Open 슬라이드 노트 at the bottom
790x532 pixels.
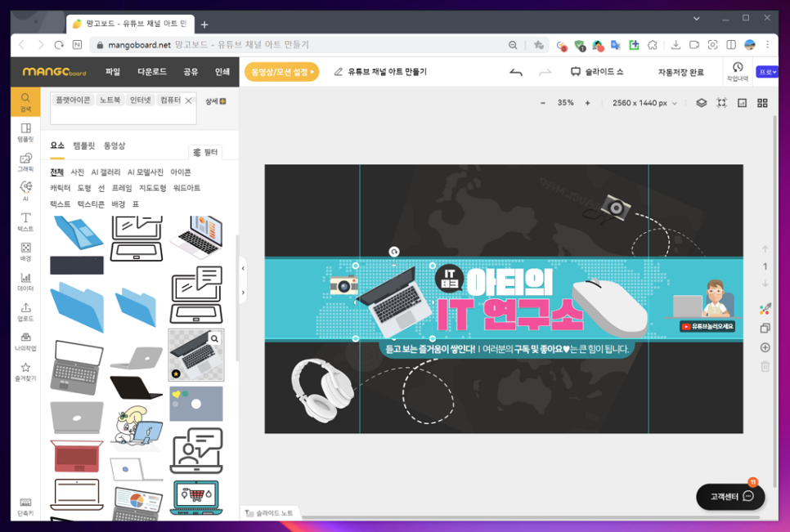click(x=269, y=513)
